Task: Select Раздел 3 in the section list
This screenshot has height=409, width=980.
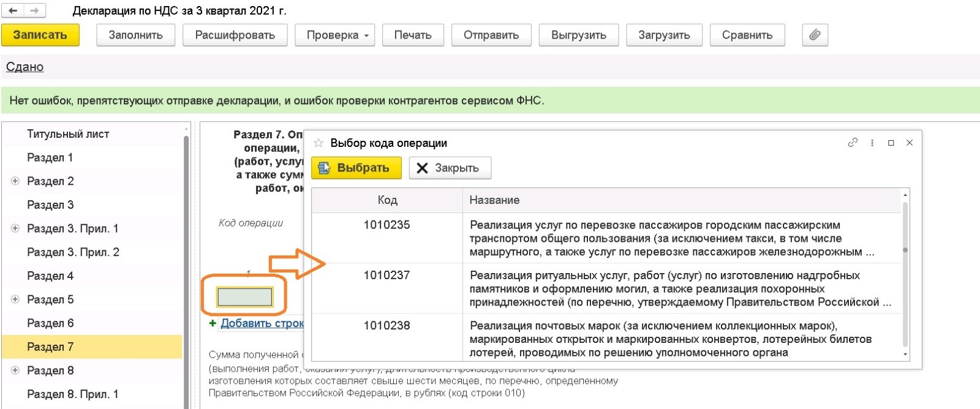Action: coord(50,205)
